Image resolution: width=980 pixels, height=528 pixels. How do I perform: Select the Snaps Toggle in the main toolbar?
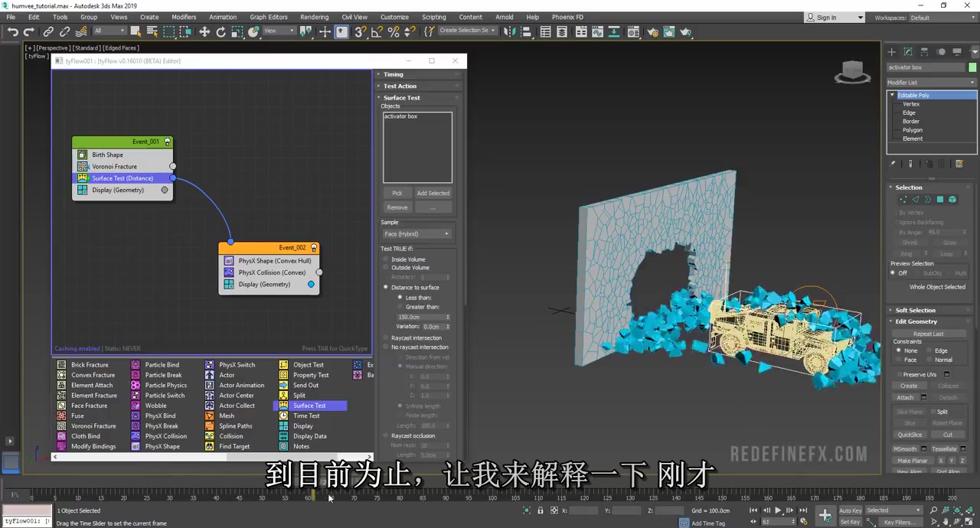click(360, 31)
